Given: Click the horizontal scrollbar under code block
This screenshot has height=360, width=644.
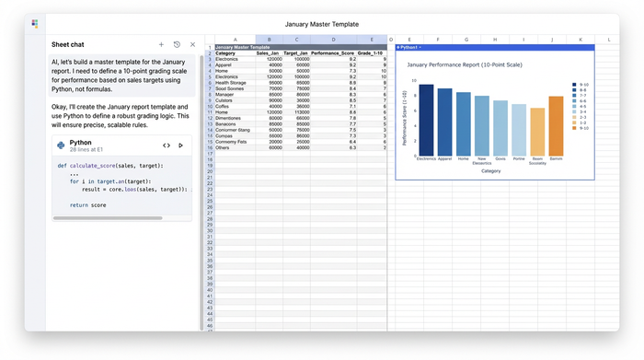Looking at the screenshot, I should click(108, 218).
